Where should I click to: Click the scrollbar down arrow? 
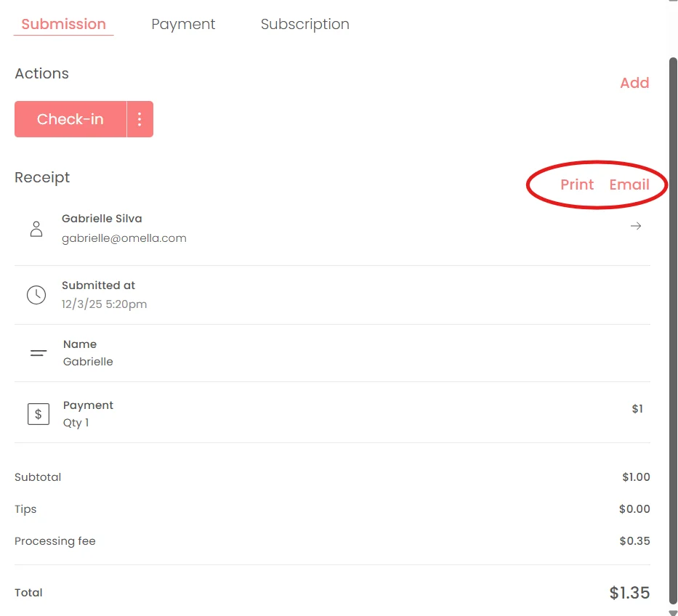(673, 612)
